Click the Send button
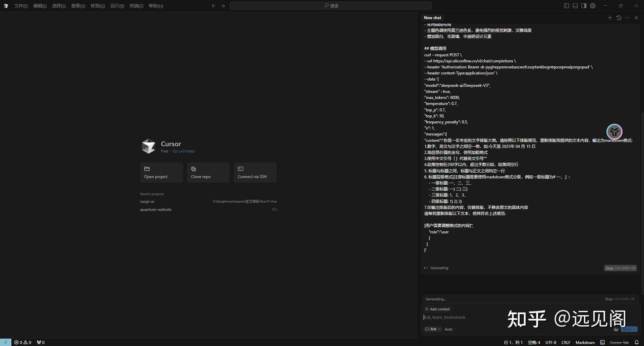Screen dimensions: 644x346 (629, 329)
